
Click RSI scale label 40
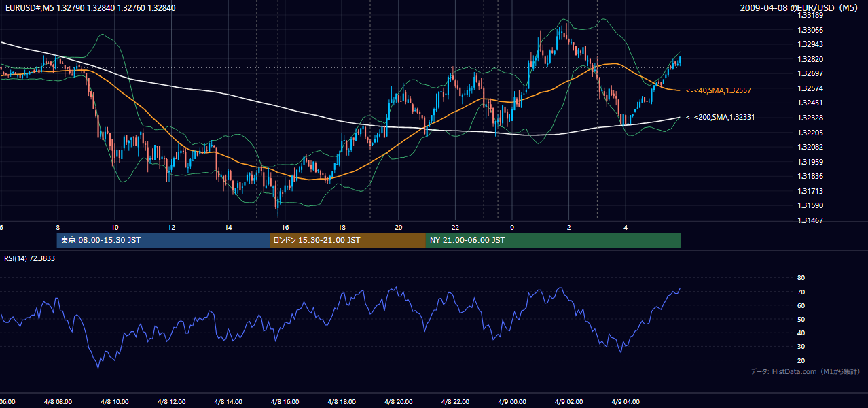801,333
